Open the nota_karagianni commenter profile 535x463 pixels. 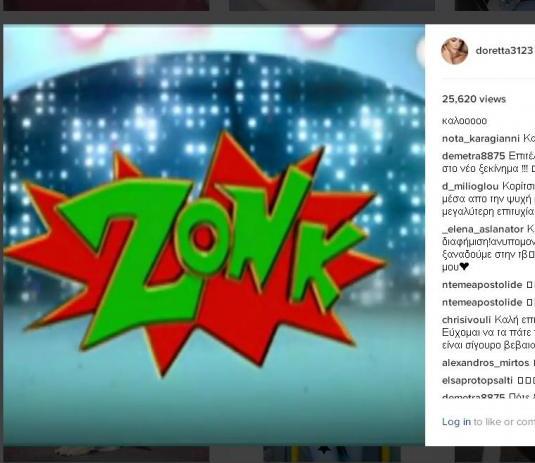[481, 139]
